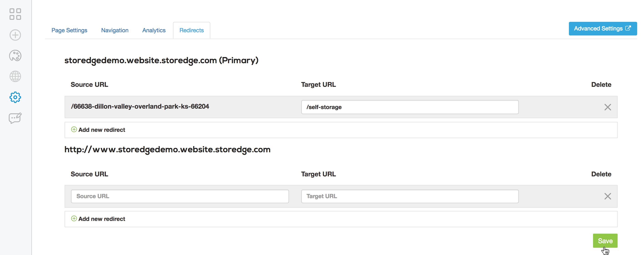
Task: Open the Navigation tab
Action: [115, 30]
